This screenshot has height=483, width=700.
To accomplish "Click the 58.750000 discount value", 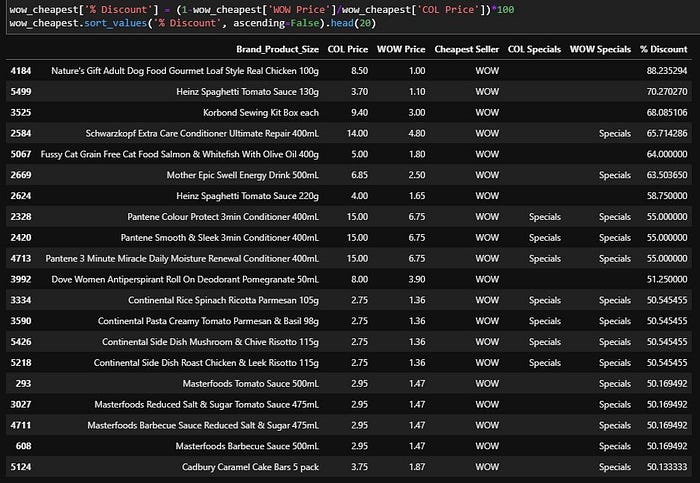I will point(667,196).
